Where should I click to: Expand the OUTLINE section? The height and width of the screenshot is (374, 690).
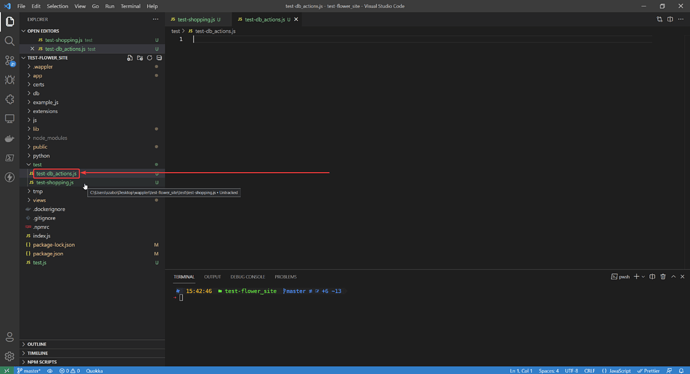pyautogui.click(x=37, y=344)
